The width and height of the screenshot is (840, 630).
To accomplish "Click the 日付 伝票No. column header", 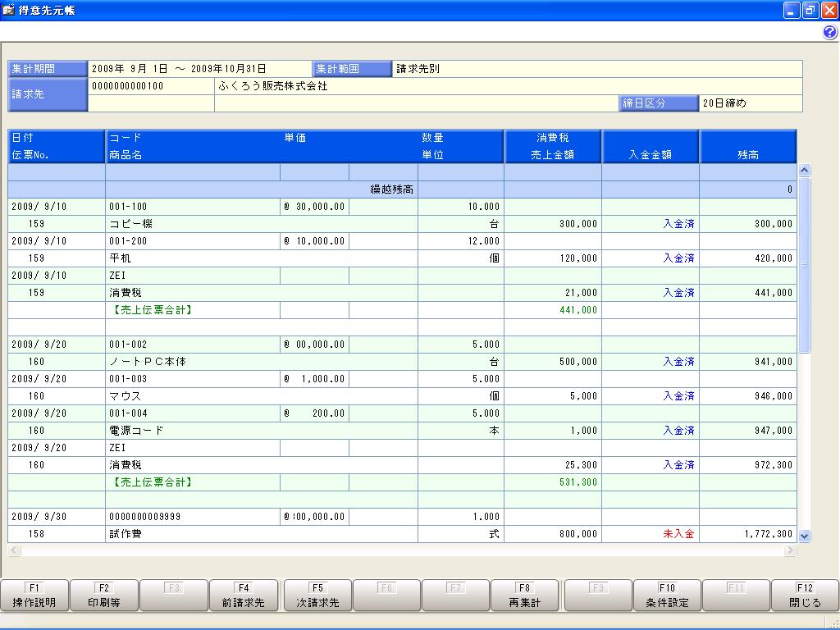I will [x=57, y=146].
